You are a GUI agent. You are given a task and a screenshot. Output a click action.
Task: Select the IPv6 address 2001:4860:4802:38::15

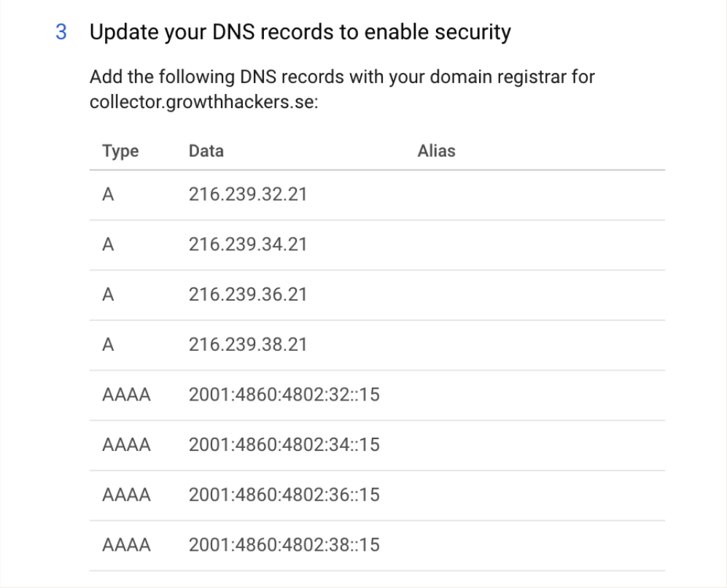pyautogui.click(x=284, y=544)
